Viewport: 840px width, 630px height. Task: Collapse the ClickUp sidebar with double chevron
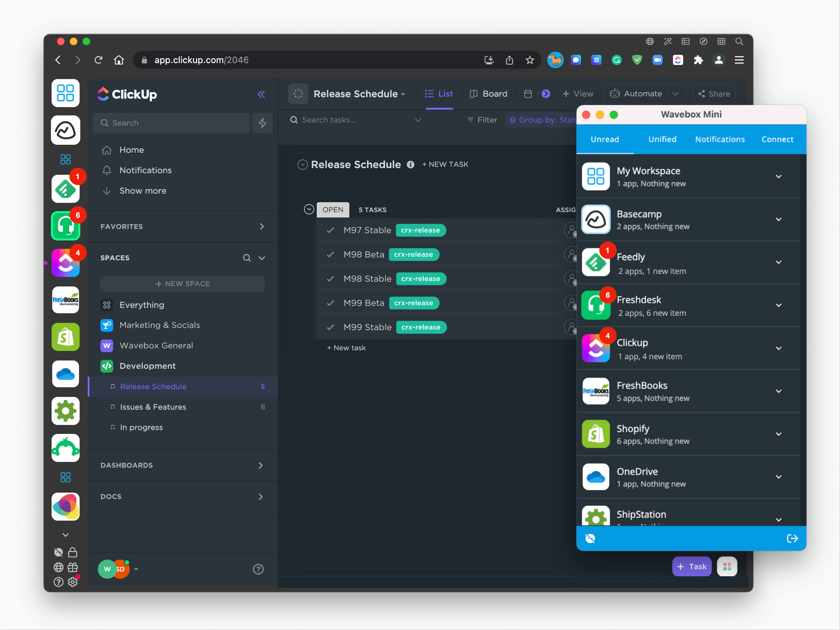tap(261, 94)
